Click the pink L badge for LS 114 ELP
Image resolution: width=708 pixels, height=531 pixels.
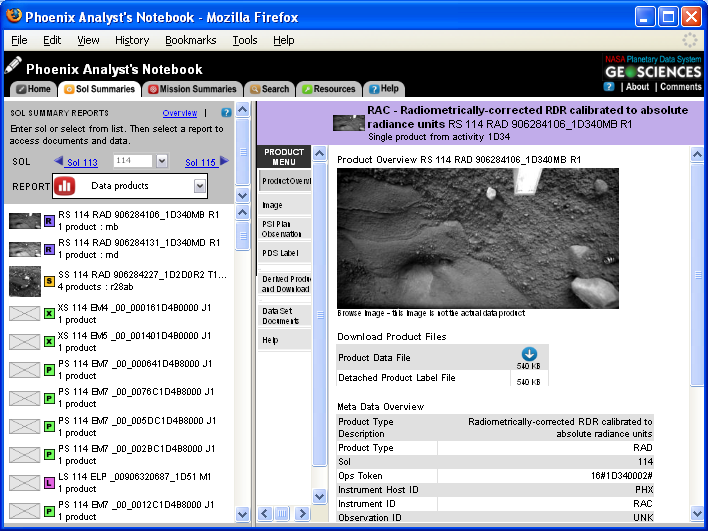[49, 483]
